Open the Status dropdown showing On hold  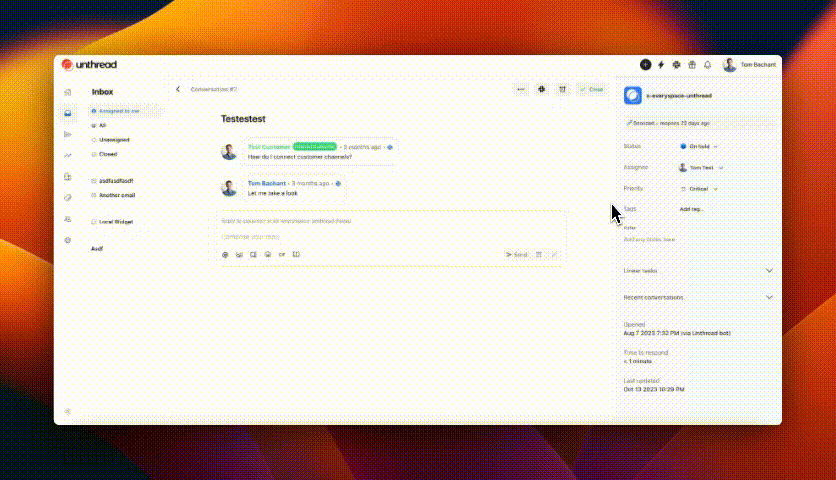(699, 146)
